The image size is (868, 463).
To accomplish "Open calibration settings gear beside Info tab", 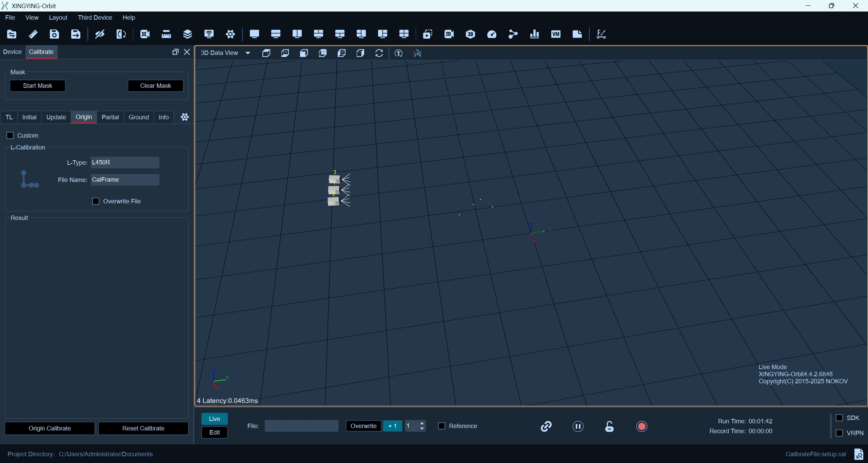I will [185, 117].
